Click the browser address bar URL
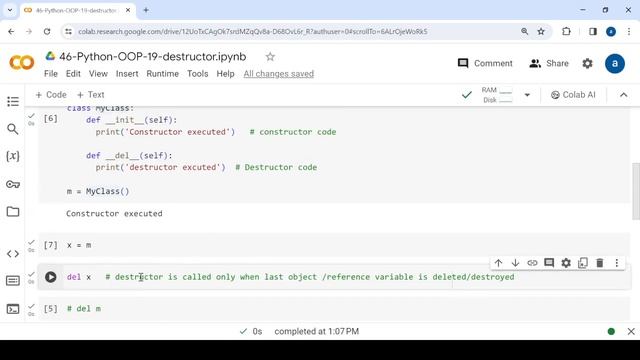640x360 pixels. tap(253, 31)
